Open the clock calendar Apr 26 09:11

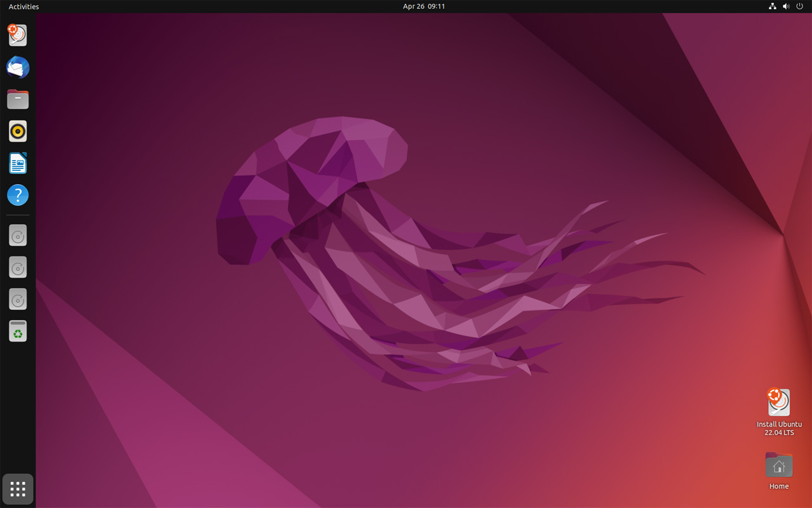(x=424, y=6)
